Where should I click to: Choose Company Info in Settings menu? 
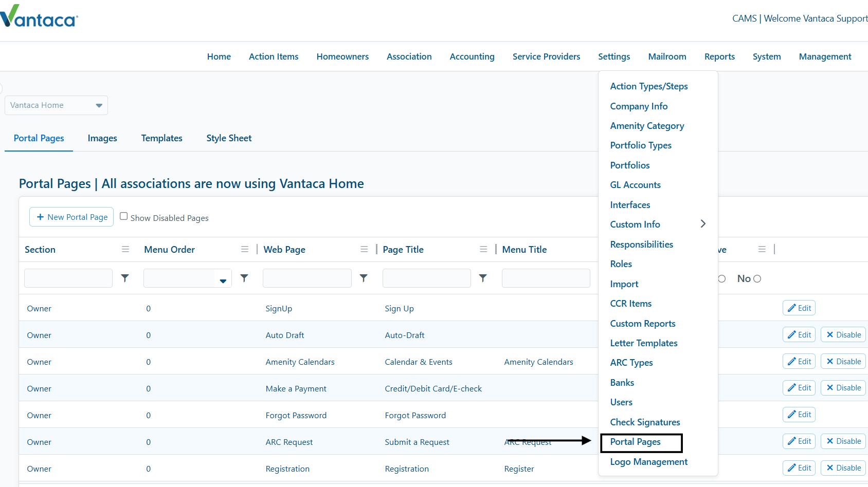click(639, 106)
